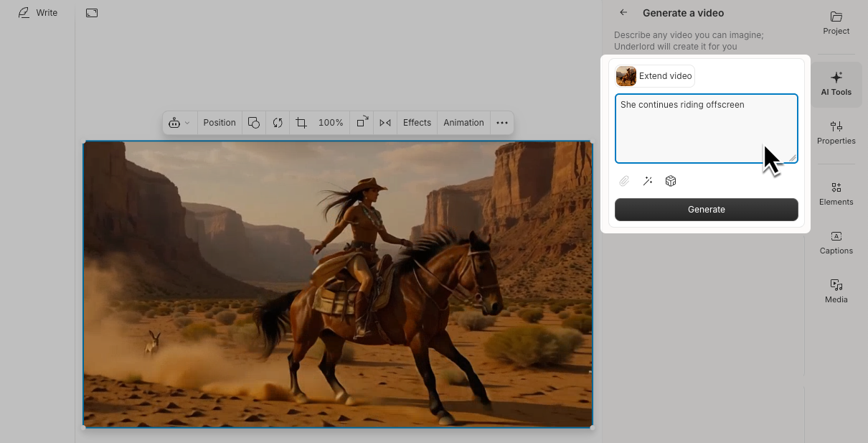868x443 pixels.
Task: Select the mask shape icon in the toolbar
Action: pyautogui.click(x=254, y=123)
